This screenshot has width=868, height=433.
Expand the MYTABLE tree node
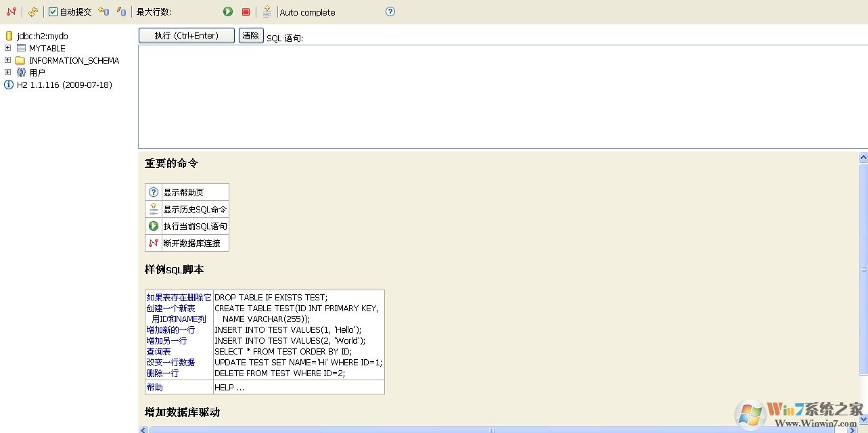[x=7, y=48]
